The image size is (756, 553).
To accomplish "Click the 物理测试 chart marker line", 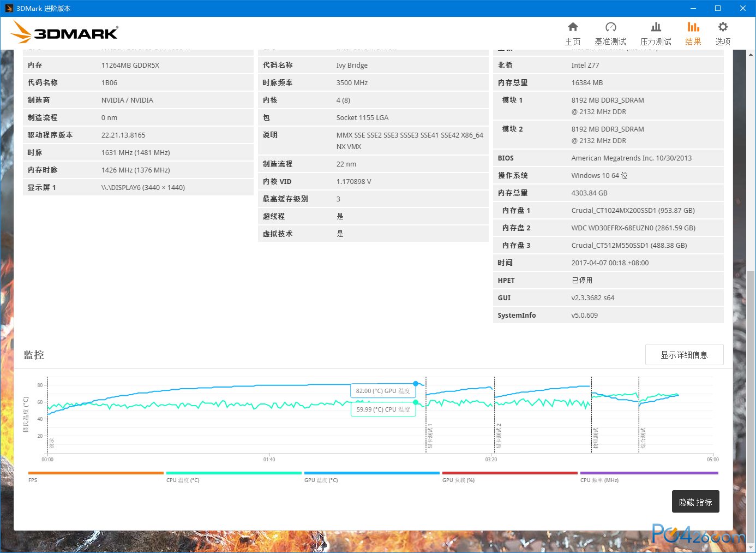I will (592, 415).
